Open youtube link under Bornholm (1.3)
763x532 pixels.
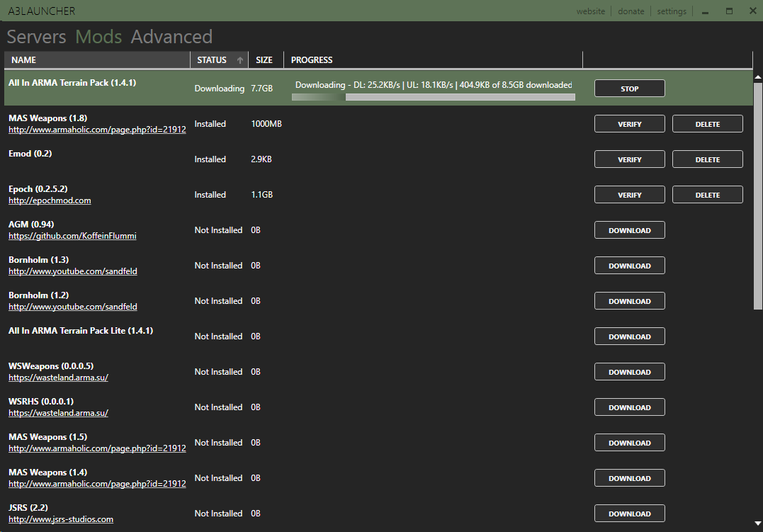point(73,271)
